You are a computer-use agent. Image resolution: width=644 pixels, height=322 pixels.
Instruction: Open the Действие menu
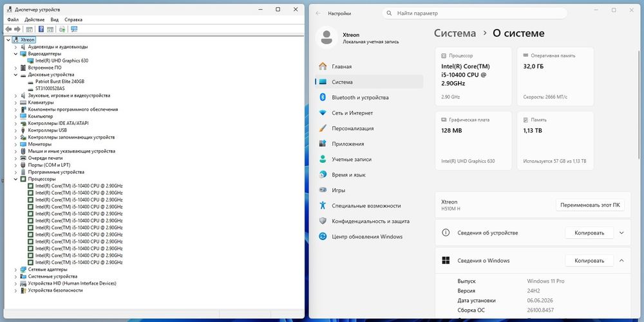tap(35, 19)
